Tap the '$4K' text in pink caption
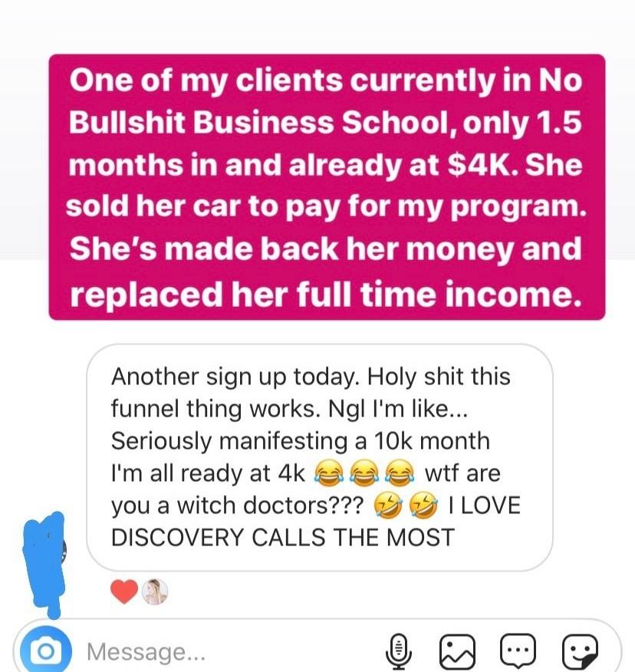 click(x=479, y=166)
